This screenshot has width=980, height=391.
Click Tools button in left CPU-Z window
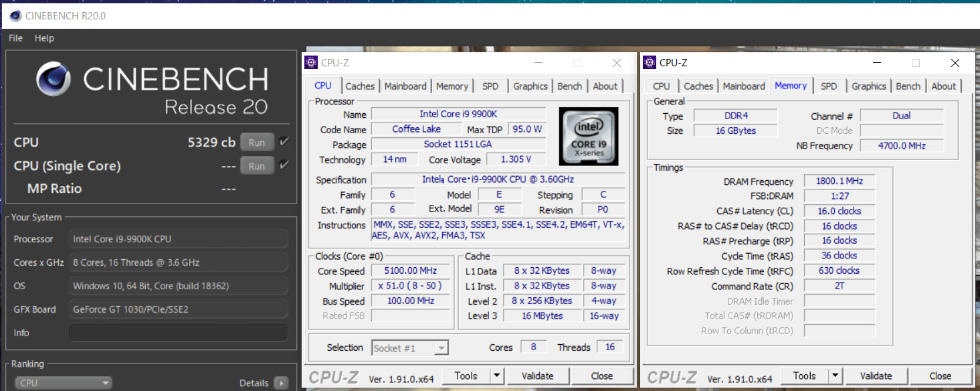coord(466,376)
